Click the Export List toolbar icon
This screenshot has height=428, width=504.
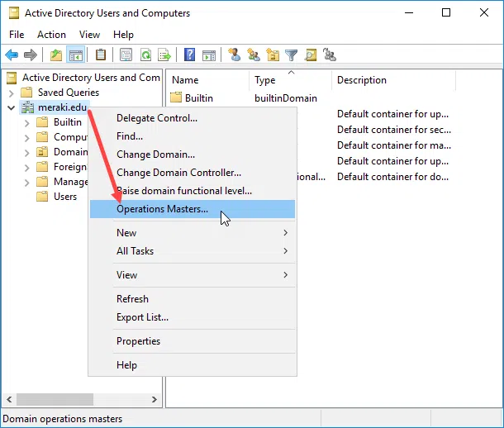(164, 55)
